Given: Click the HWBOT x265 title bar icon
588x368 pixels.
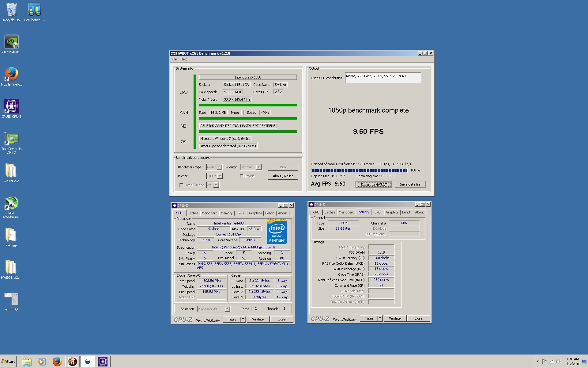Looking at the screenshot, I should 173,53.
